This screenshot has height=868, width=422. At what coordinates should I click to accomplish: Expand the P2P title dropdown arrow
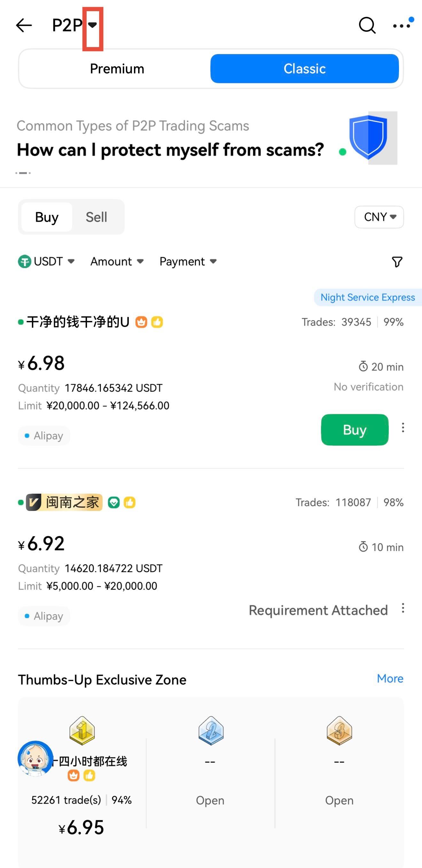point(93,25)
